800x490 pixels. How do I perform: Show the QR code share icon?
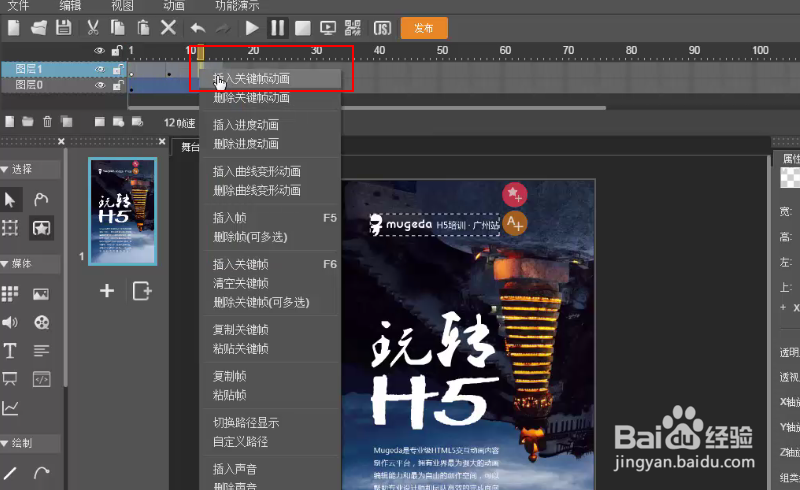click(x=353, y=28)
